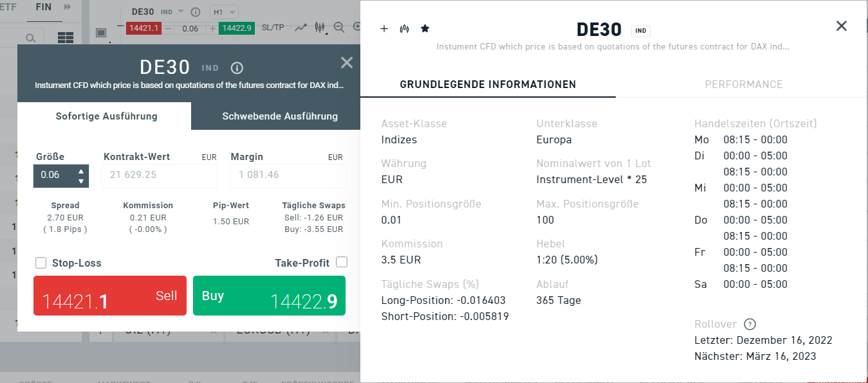Image resolution: width=868 pixels, height=383 pixels.
Task: Decrease volume with the chart toolbar minus button
Action: (x=169, y=28)
